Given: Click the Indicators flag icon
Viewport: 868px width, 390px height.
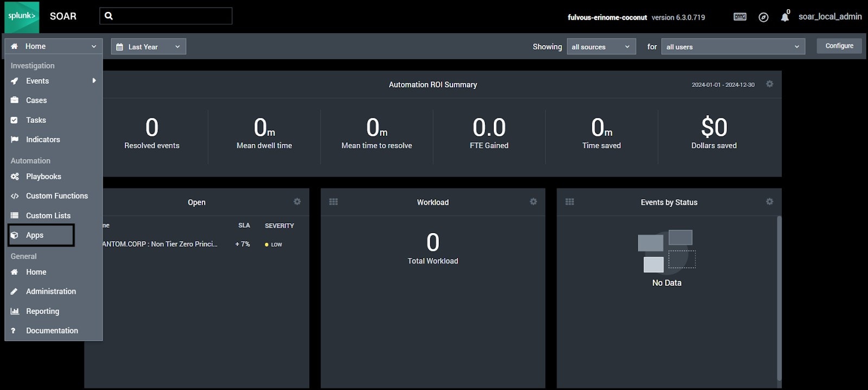Looking at the screenshot, I should (x=15, y=140).
